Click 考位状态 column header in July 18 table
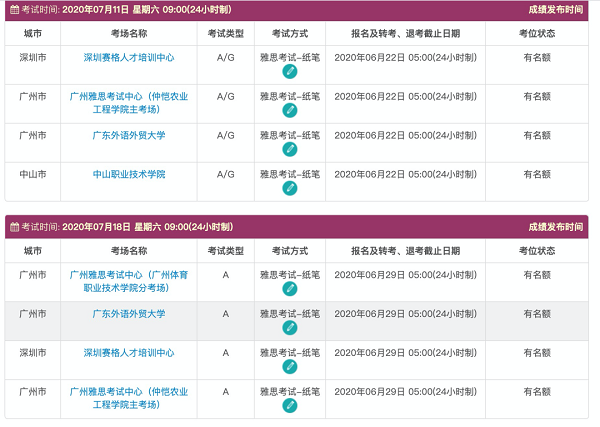This screenshot has width=600, height=427. click(x=537, y=251)
